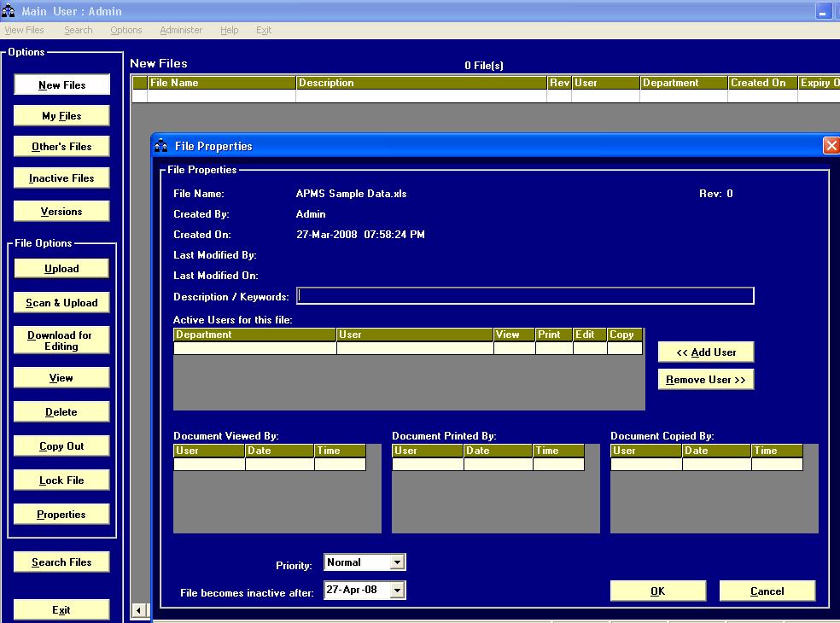Open Inactive Files view
This screenshot has height=623, width=840.
[61, 178]
